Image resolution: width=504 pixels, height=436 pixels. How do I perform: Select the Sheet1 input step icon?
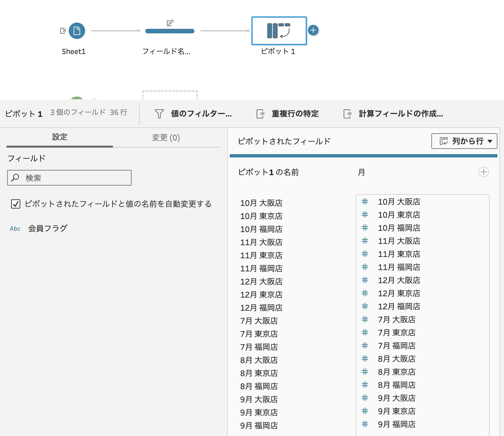77,31
